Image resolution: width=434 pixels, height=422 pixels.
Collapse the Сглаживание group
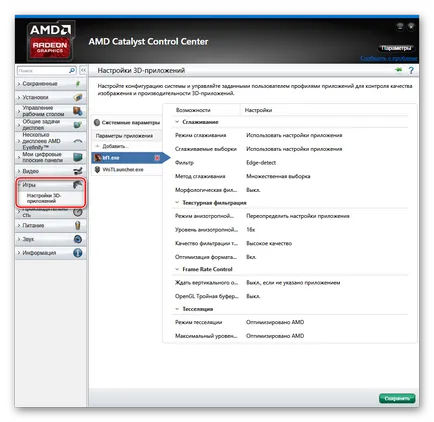pos(177,122)
